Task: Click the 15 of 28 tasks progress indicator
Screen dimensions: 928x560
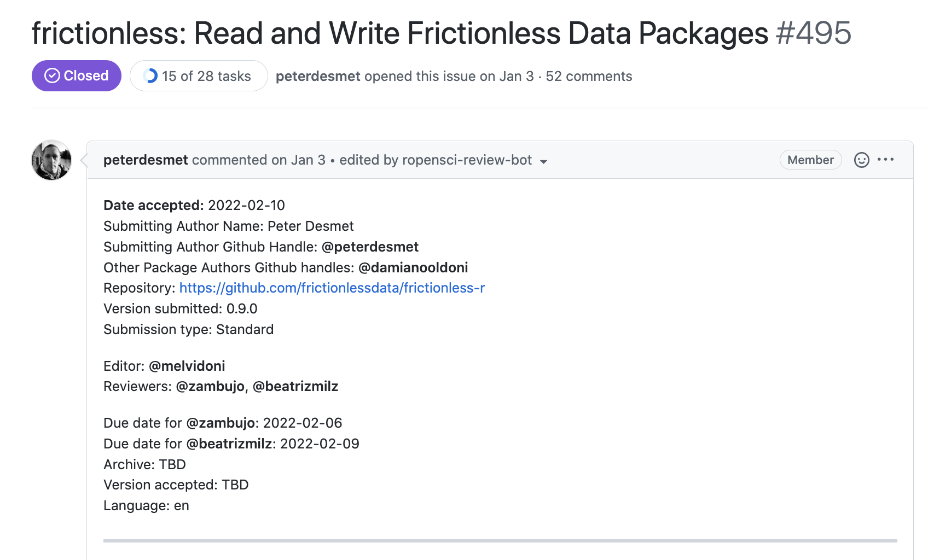Action: click(199, 76)
